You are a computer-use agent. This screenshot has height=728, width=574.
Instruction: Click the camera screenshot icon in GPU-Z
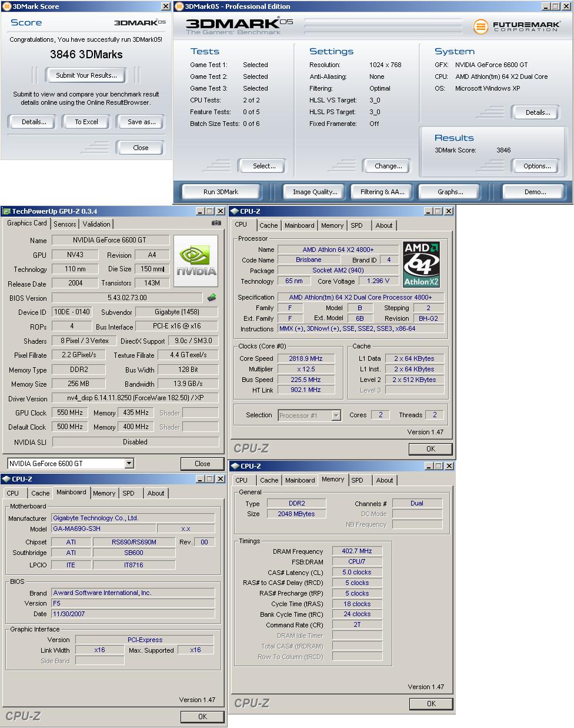click(x=216, y=223)
